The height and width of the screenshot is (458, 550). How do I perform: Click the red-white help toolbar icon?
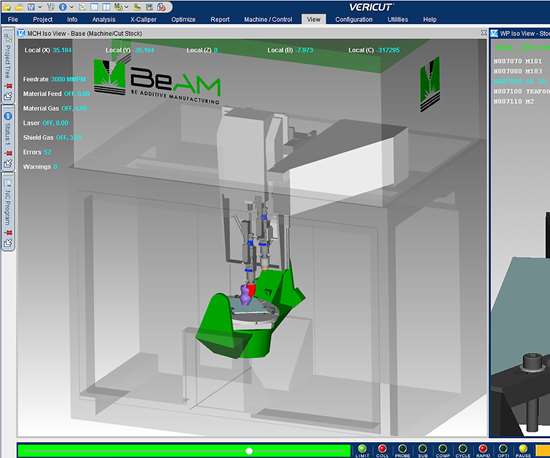[162, 7]
